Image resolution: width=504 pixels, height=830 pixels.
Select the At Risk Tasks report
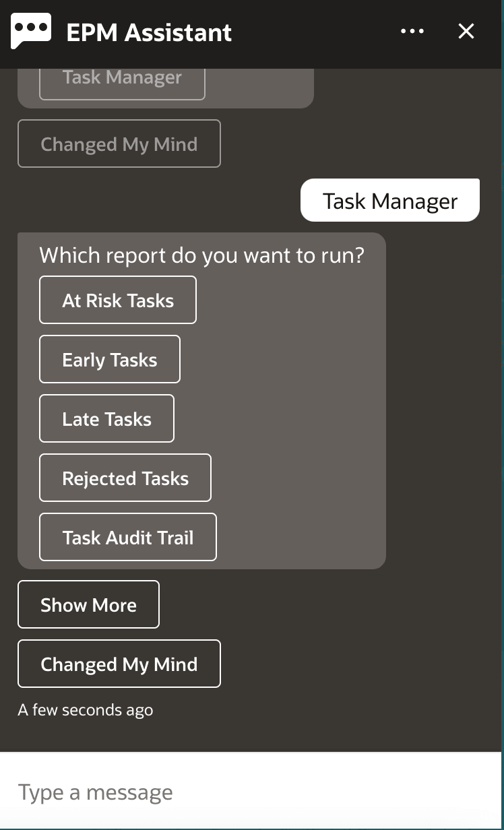117,300
